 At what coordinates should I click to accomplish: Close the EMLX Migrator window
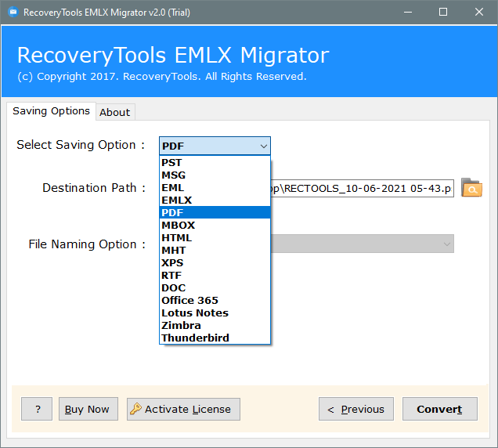pos(479,12)
